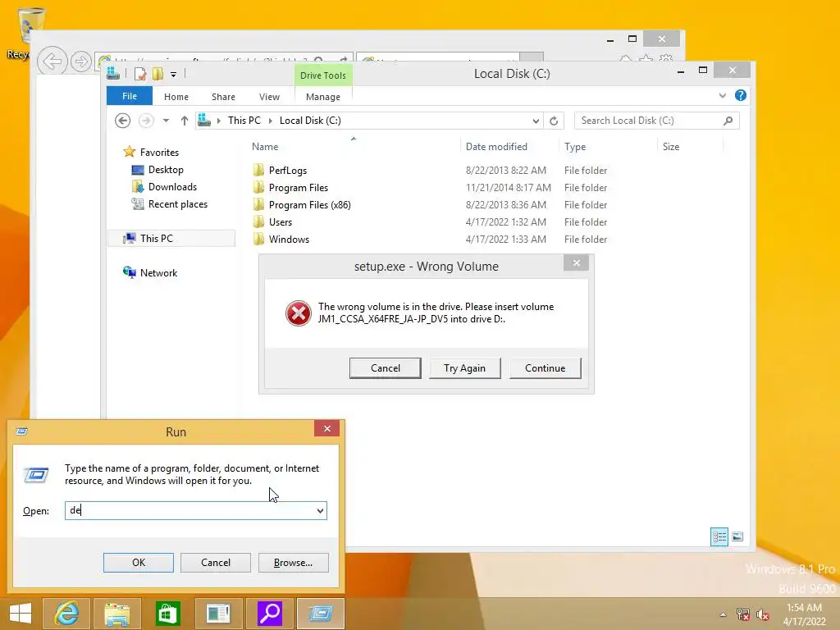Click New folder quick access icon
Screen dimensions: 840x630
click(157, 74)
